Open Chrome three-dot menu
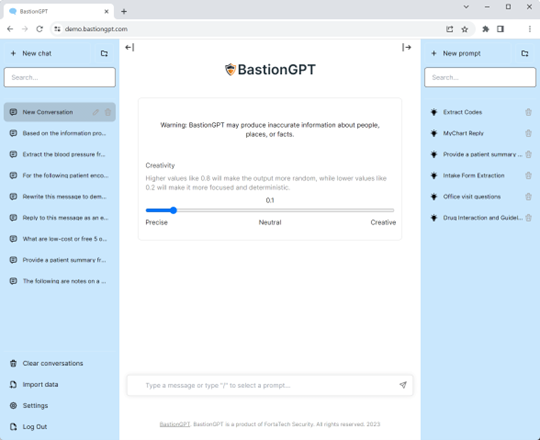Screen dimensions: 540x440 (529, 29)
